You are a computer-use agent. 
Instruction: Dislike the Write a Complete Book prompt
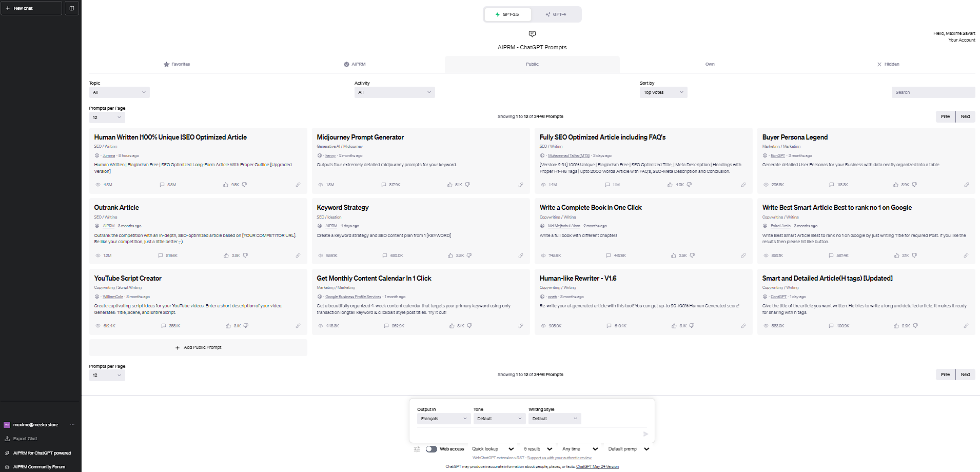pyautogui.click(x=692, y=255)
